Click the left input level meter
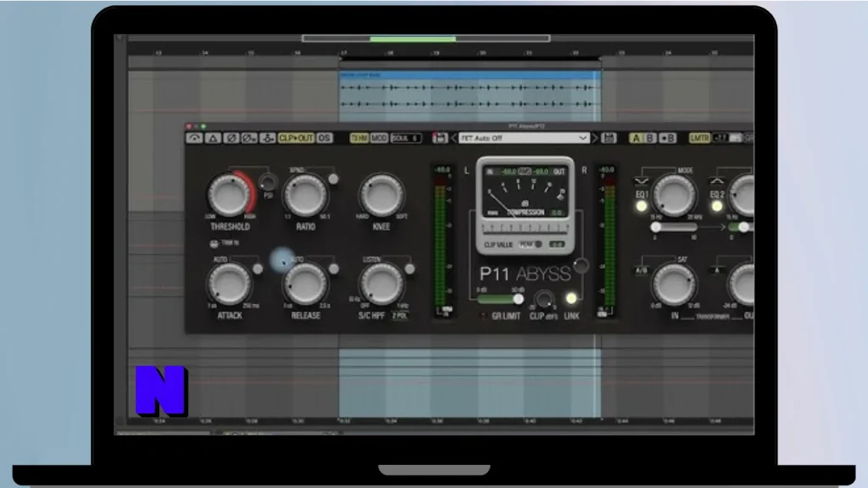The image size is (868, 488). tap(441, 243)
